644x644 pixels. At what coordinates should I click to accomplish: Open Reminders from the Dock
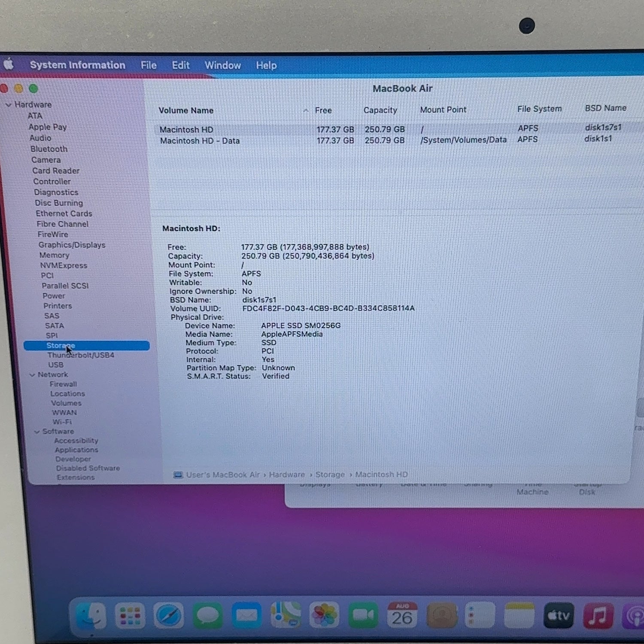point(480,615)
